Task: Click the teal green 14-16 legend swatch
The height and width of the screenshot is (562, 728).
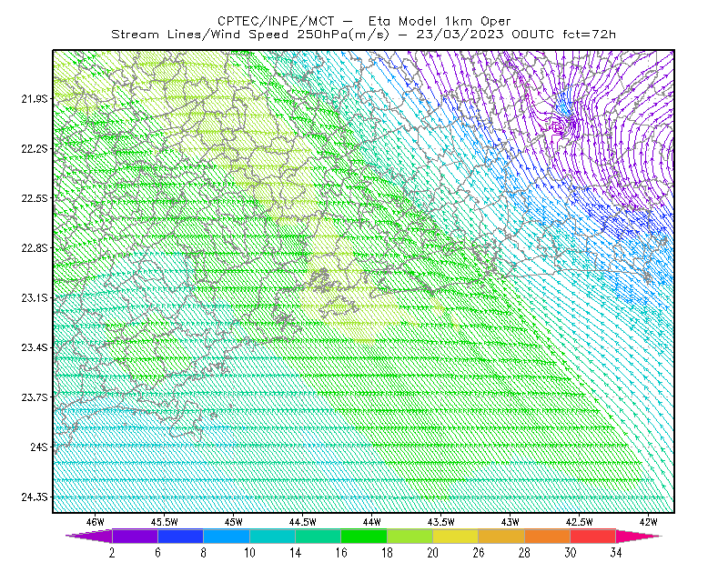Action: coord(318,536)
